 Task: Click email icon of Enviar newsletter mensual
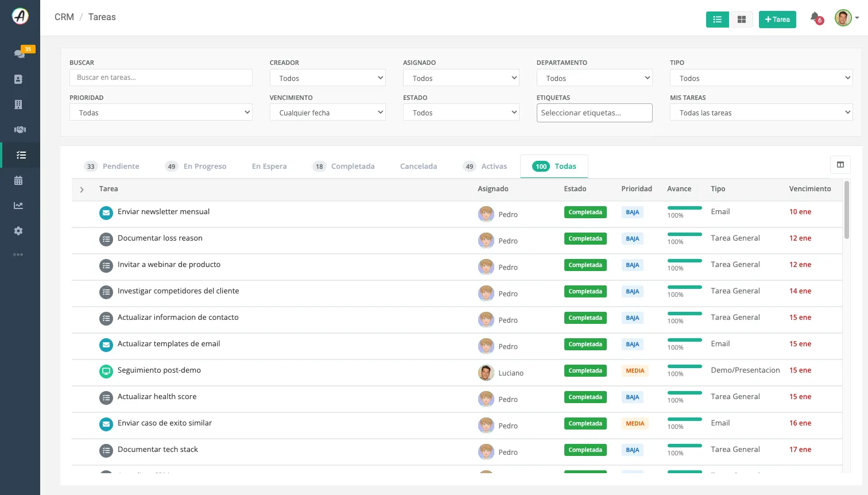coord(106,213)
